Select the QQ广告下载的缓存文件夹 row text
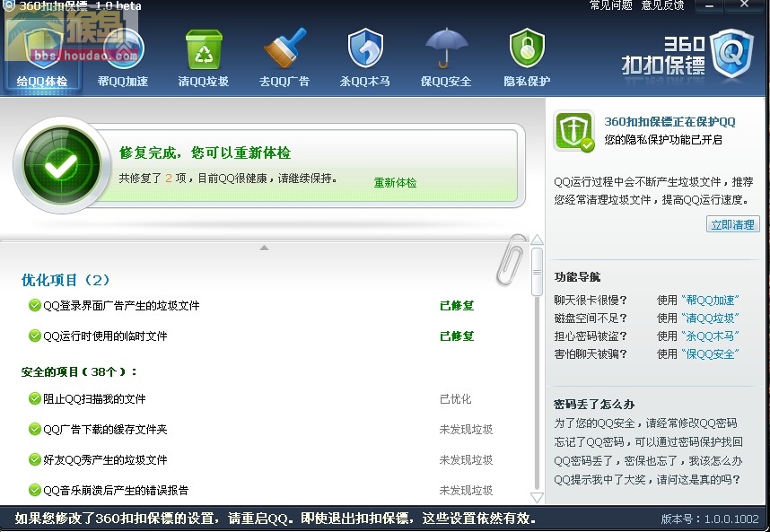This screenshot has width=770, height=532. pyautogui.click(x=105, y=429)
